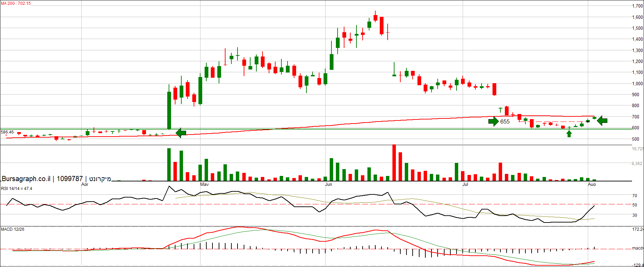Click the May marker on the time axis
644x267 pixels.
204,185
